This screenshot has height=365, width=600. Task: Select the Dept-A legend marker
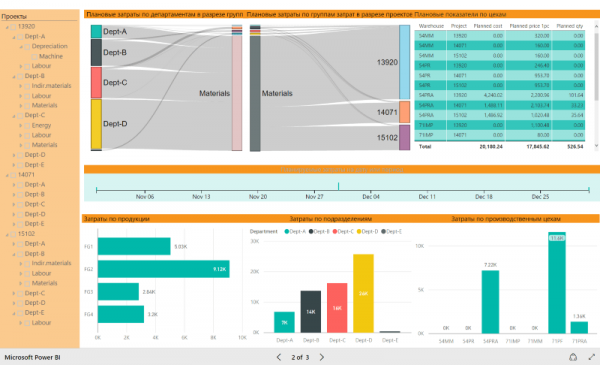pos(287,231)
